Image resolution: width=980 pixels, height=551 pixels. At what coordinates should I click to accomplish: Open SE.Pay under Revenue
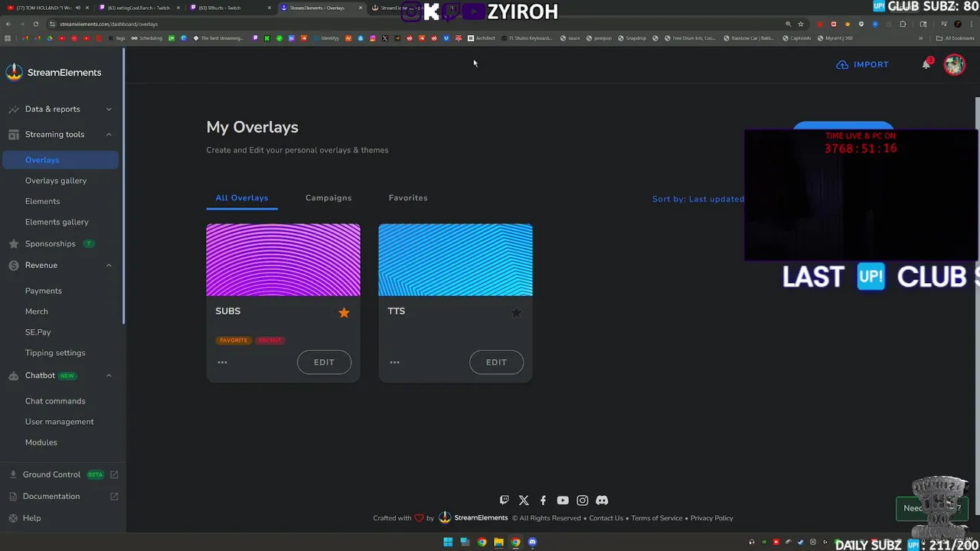[x=38, y=332]
